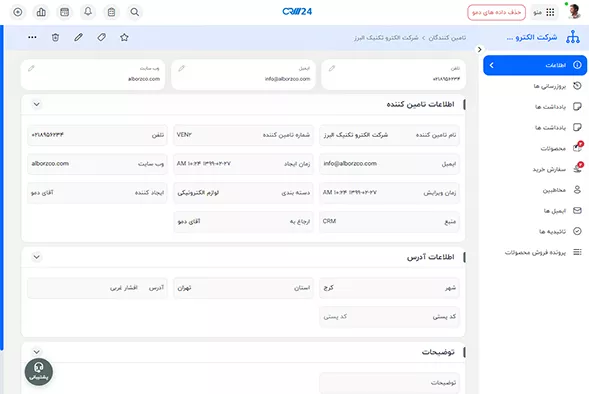Click the شرکت الکترو page title
Image resolution: width=589 pixels, height=394 pixels.
tap(532, 37)
